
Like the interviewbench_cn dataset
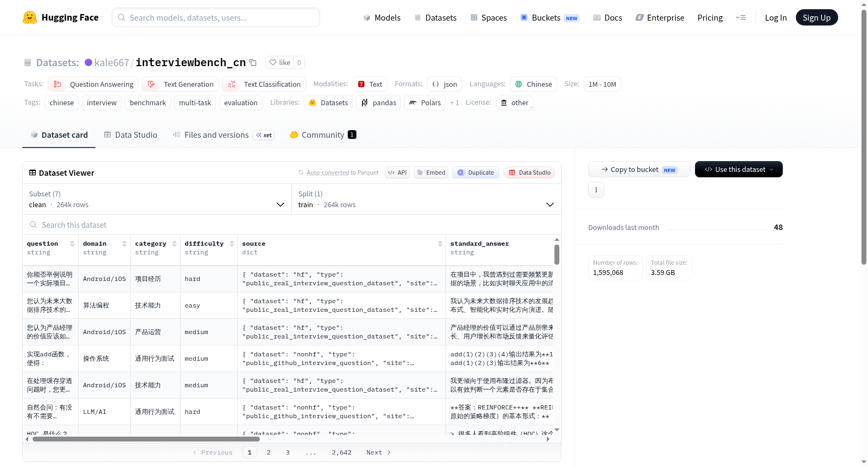280,62
